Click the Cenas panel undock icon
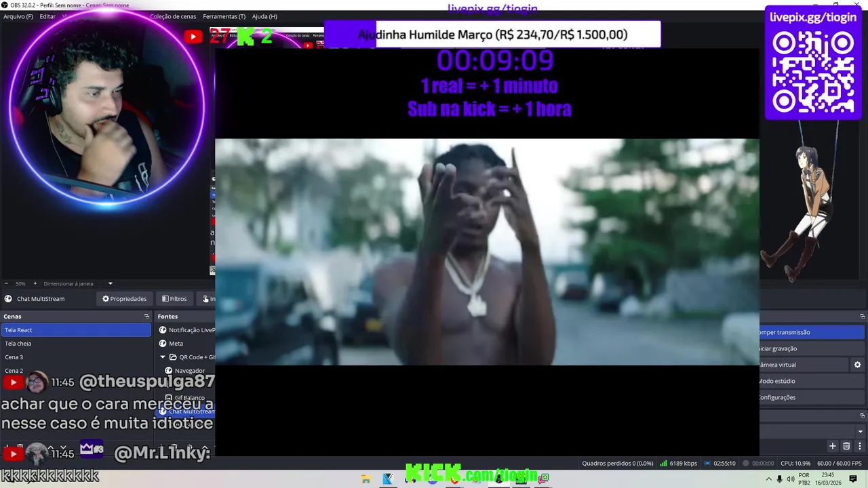 [x=146, y=317]
